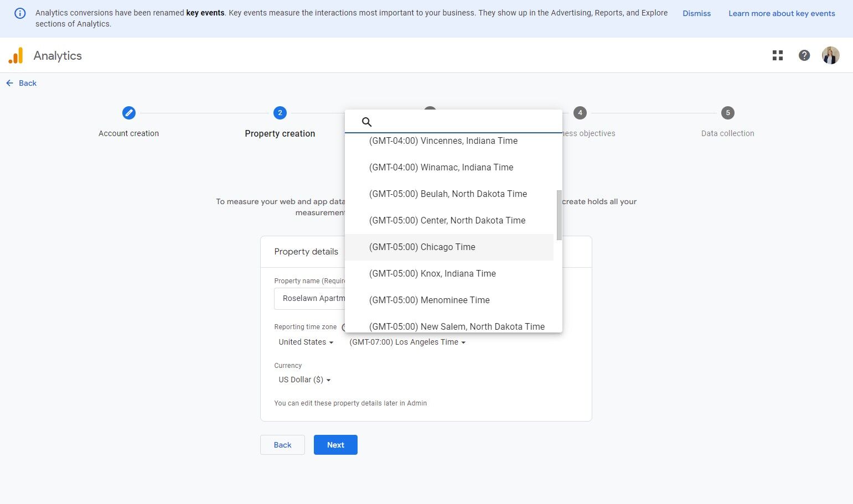Select Winamac, Indiana Time option

click(x=449, y=167)
